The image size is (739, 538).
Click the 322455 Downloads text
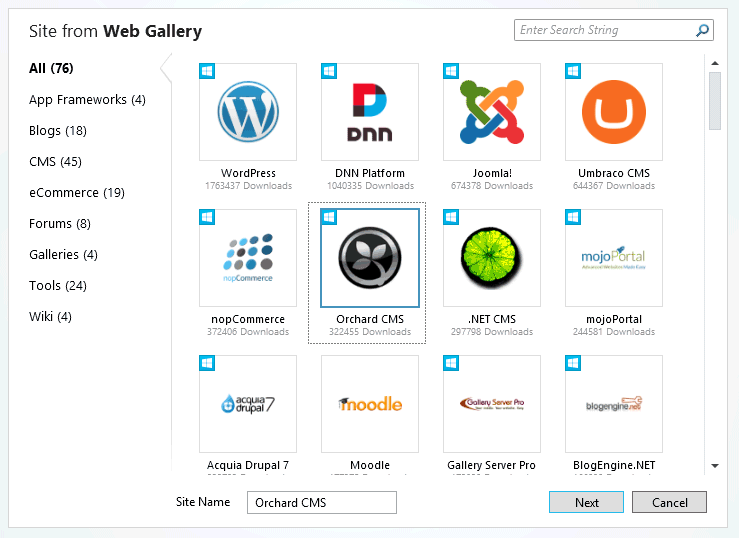pyautogui.click(x=370, y=332)
